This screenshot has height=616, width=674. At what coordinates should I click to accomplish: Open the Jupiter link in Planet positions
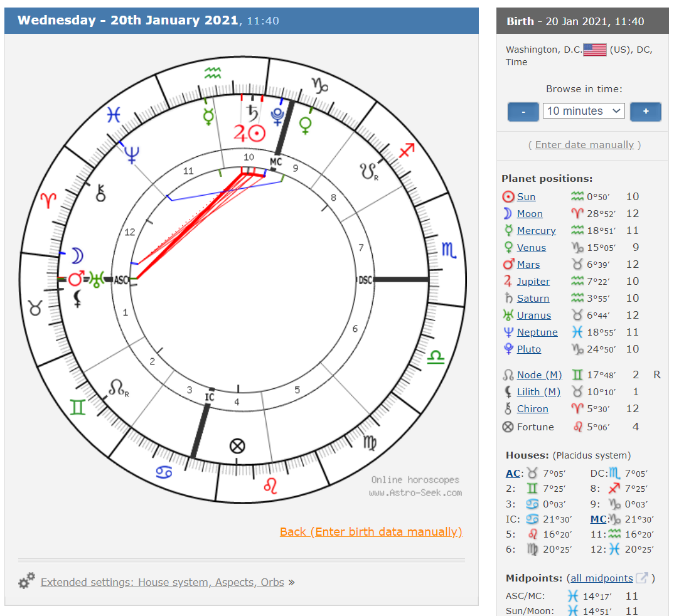tap(533, 282)
